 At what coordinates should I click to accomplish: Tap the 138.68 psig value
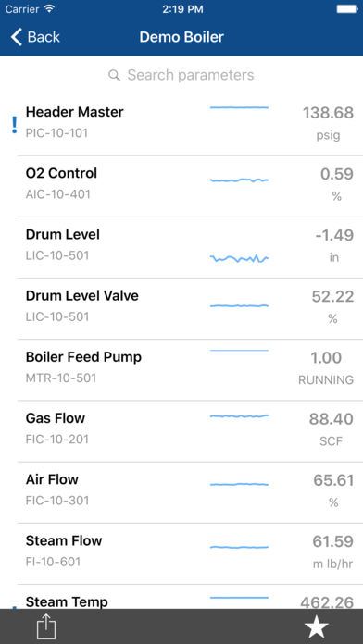coord(328,122)
